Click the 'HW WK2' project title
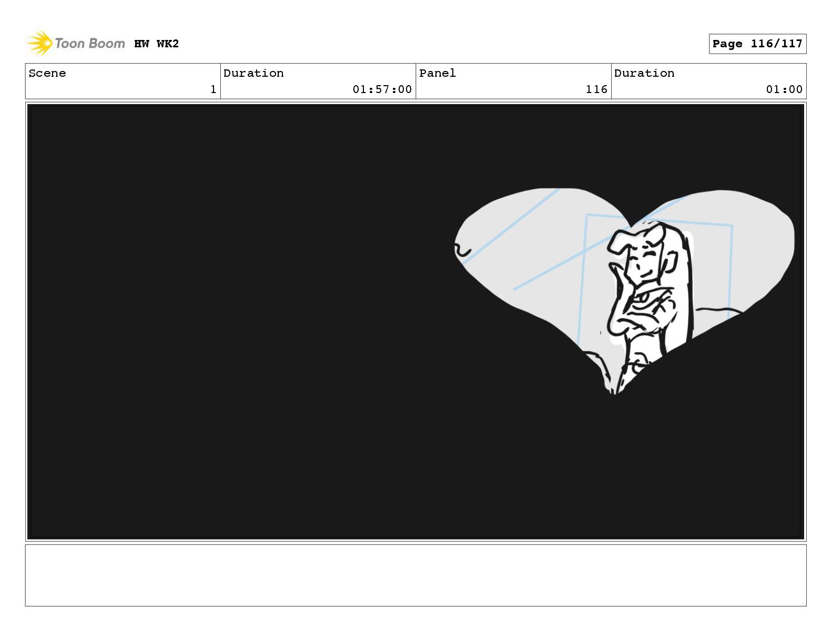832x644 pixels. point(156,44)
